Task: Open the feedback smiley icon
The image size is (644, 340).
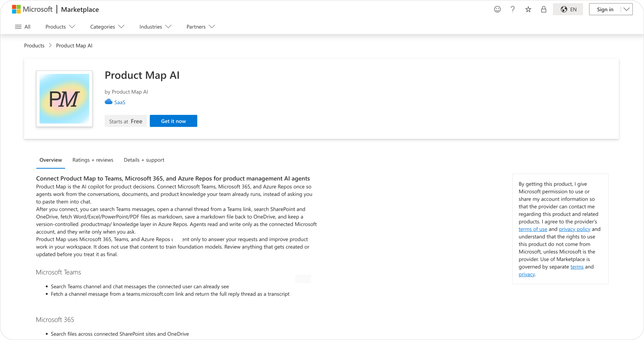Action: (x=497, y=9)
